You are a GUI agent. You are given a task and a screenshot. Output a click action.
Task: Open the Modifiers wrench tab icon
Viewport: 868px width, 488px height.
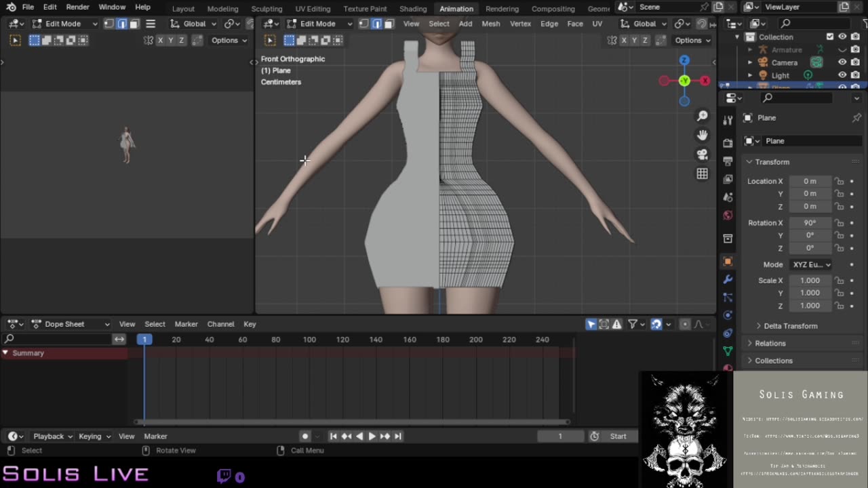[x=728, y=279]
